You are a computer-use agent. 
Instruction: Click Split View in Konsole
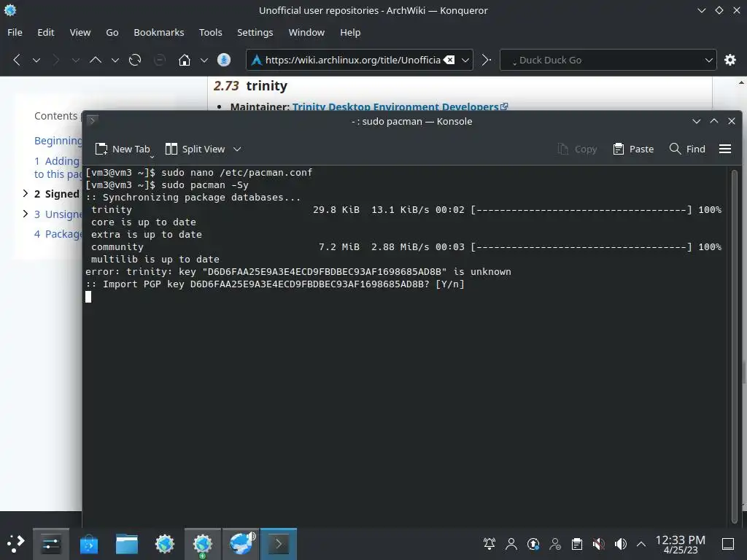[x=196, y=149]
